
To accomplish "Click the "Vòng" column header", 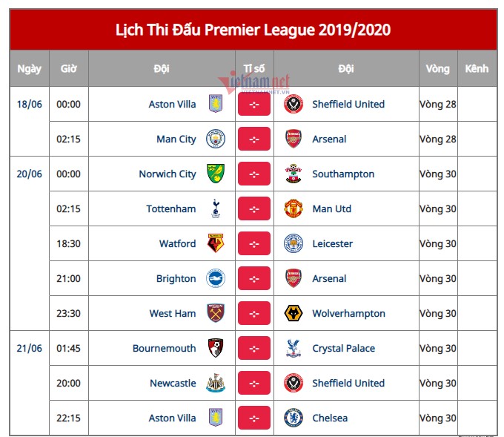I will [x=437, y=68].
